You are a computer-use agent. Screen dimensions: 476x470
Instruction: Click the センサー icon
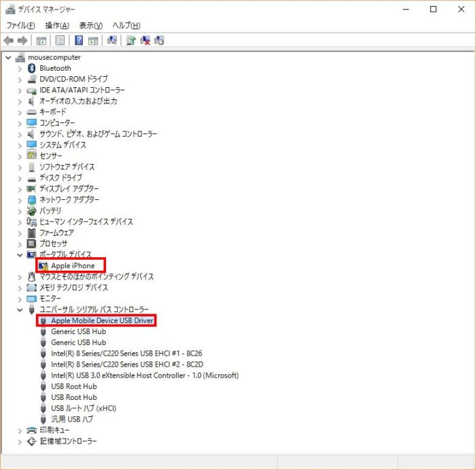tap(31, 156)
